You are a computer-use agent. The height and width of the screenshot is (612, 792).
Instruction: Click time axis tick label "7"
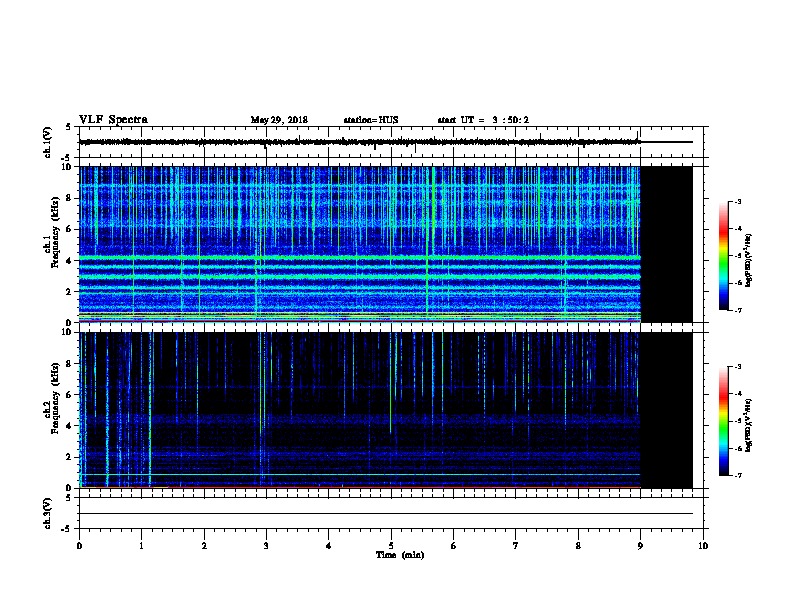point(516,546)
